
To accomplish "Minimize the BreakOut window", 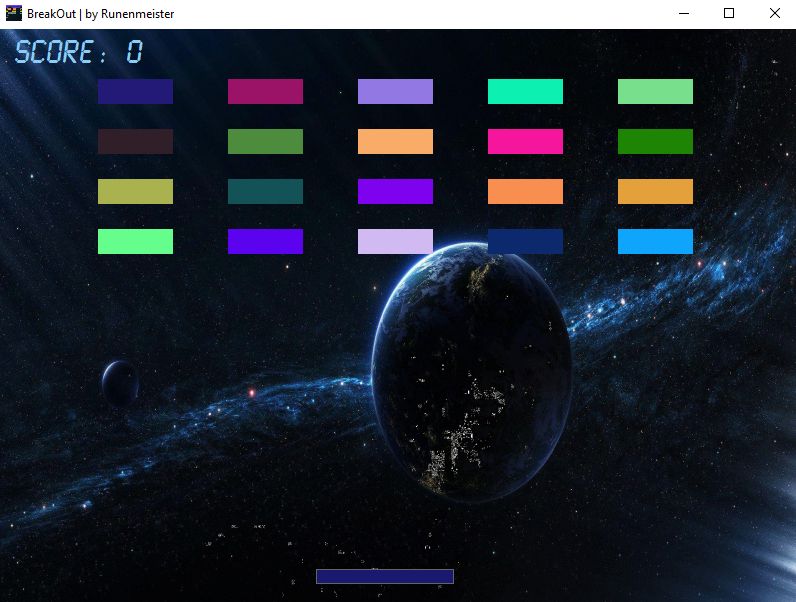I will [684, 13].
